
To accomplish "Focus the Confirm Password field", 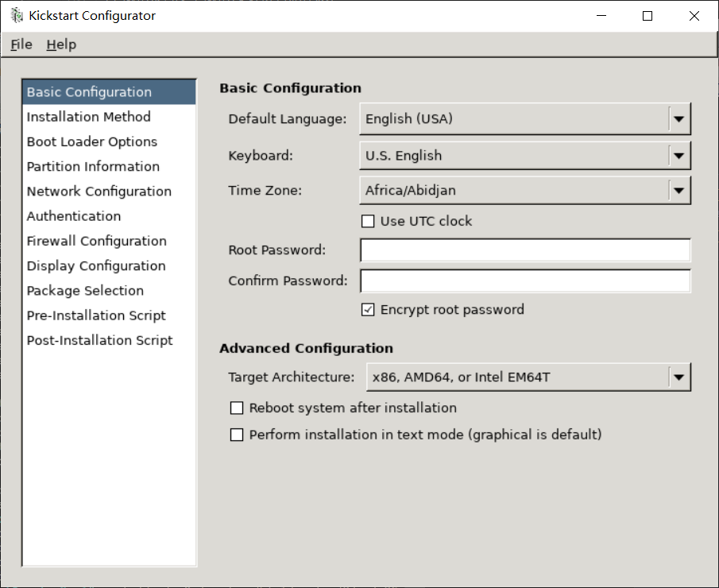I will (525, 281).
